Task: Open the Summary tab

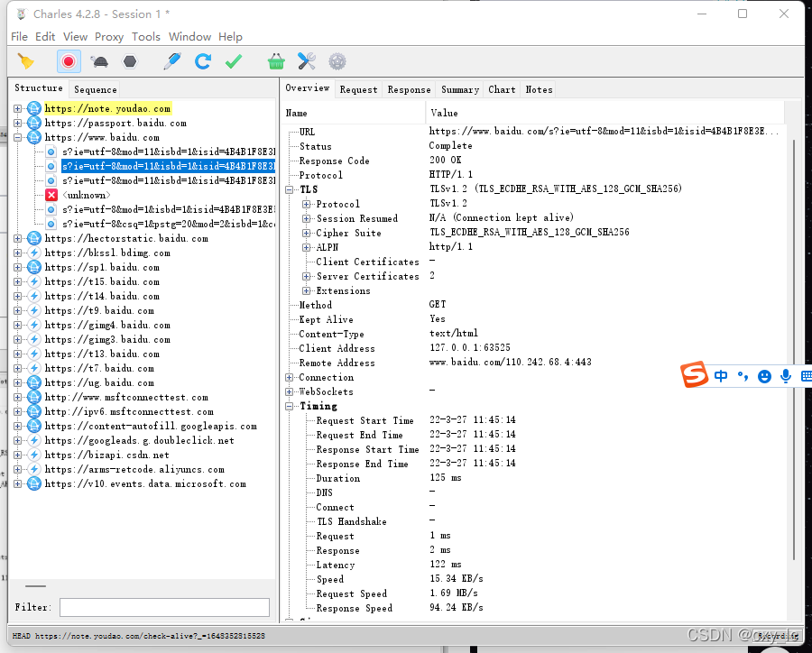Action: click(460, 89)
